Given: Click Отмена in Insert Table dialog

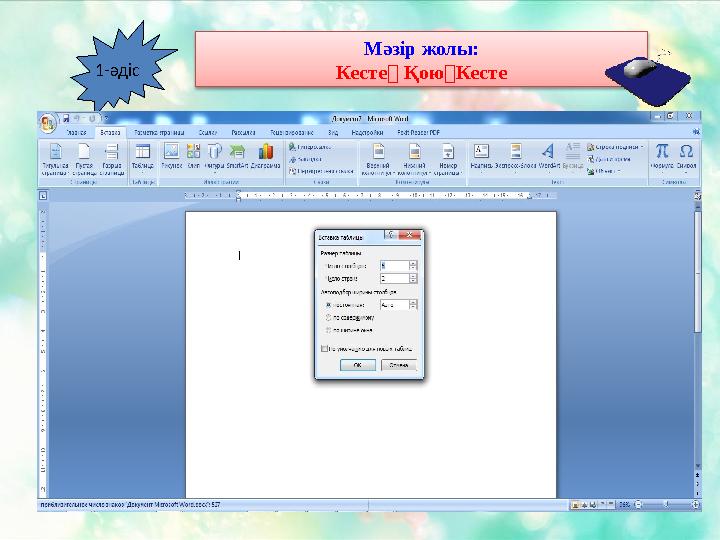Looking at the screenshot, I should point(399,365).
